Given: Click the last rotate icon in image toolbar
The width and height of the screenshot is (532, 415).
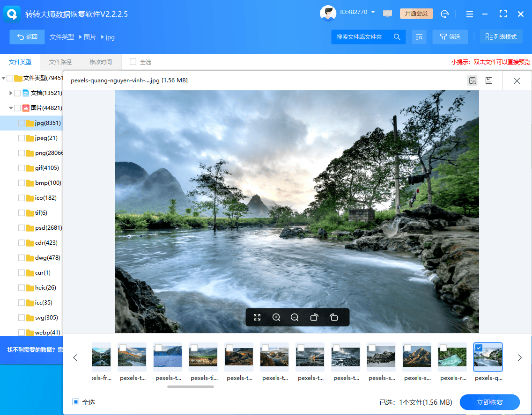Looking at the screenshot, I should click(x=333, y=317).
